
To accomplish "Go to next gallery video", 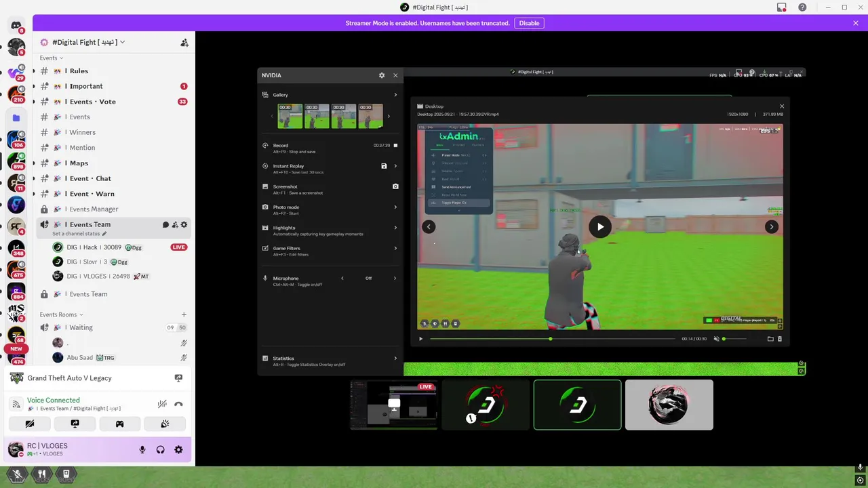I will point(772,226).
